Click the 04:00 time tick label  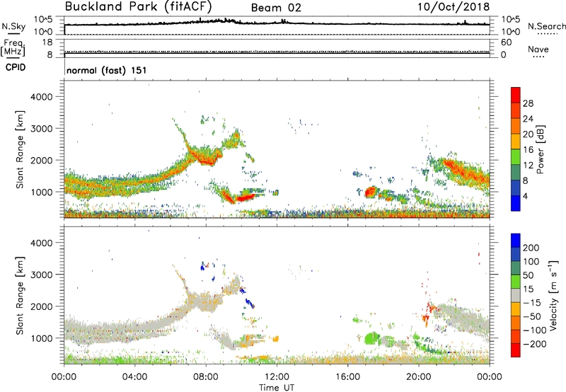[x=135, y=377]
